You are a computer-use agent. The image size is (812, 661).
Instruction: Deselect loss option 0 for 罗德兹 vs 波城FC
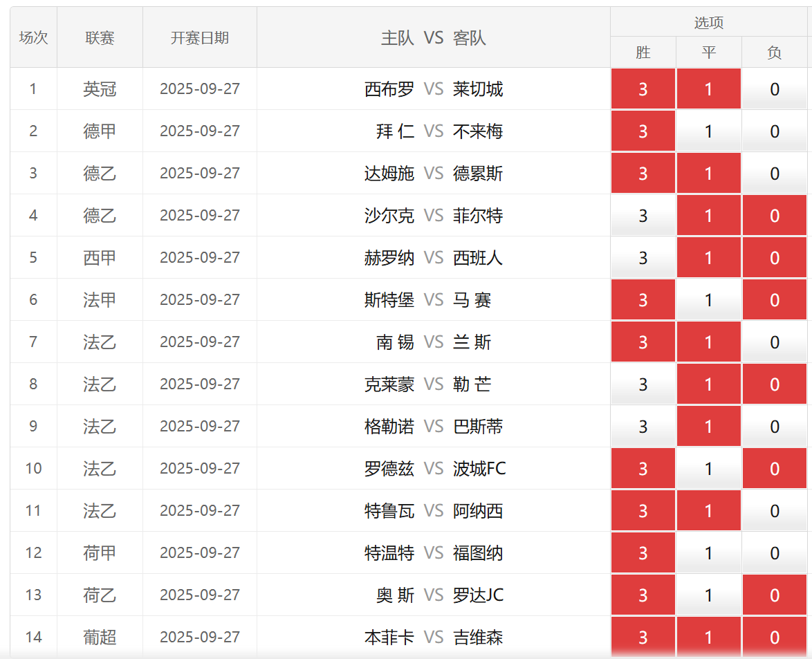(774, 469)
